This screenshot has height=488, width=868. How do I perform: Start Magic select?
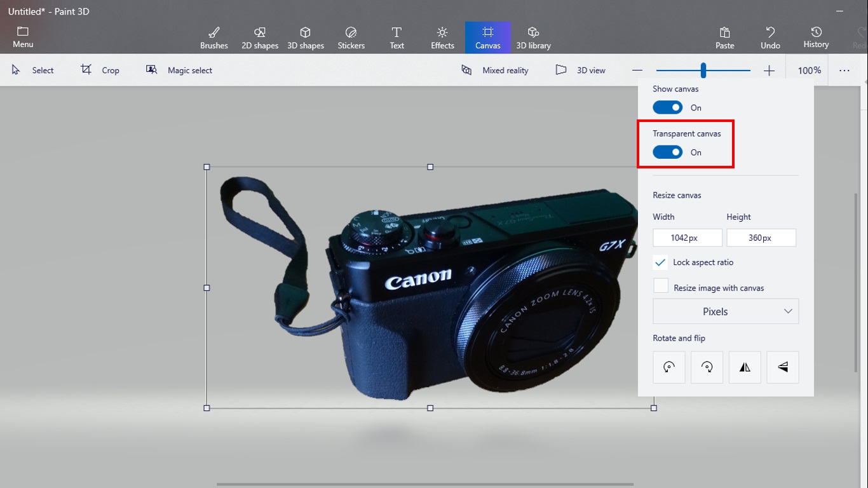pyautogui.click(x=179, y=70)
